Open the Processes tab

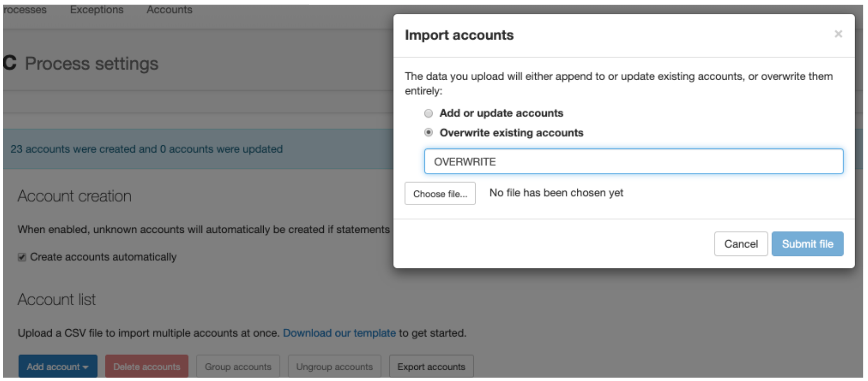(25, 9)
